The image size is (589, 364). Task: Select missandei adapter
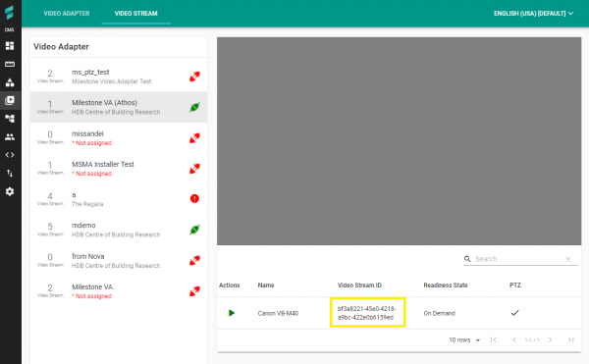(x=119, y=138)
